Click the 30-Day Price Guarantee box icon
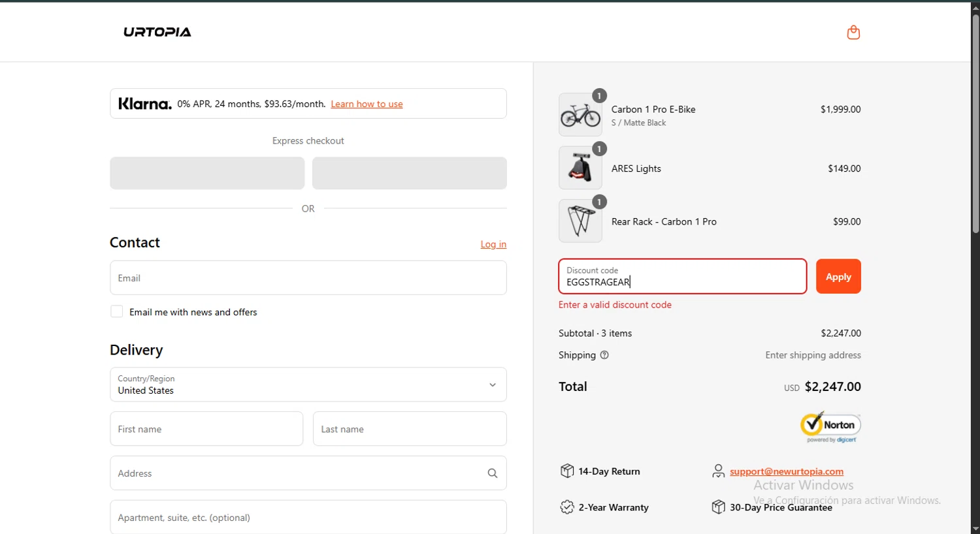980x534 pixels. tap(718, 507)
